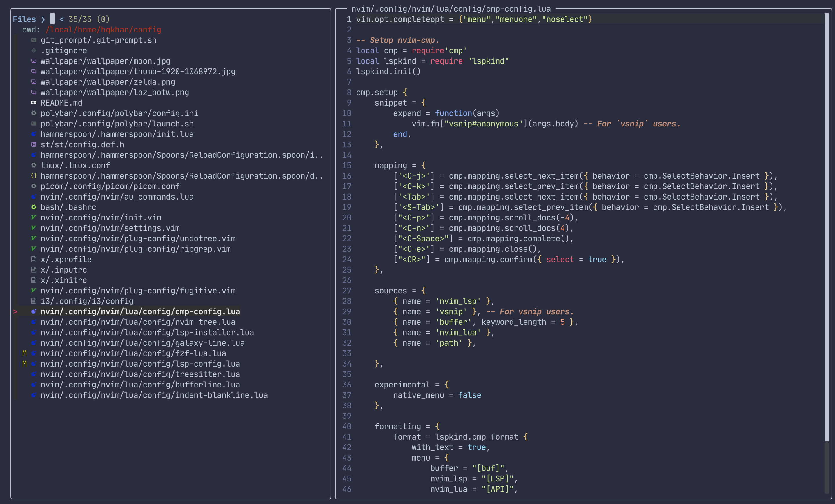The width and height of the screenshot is (835, 504).
Task: Click the M marker beside lsp-config.lua
Action: pyautogui.click(x=24, y=364)
